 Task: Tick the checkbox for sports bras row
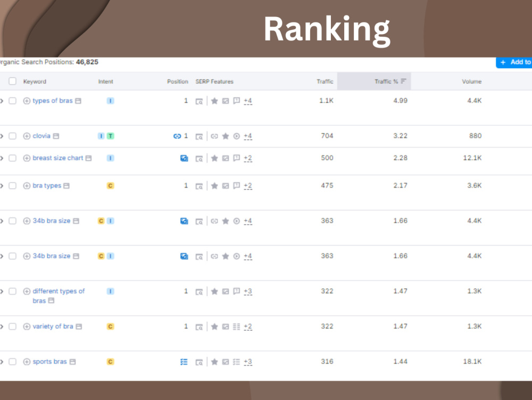13,362
